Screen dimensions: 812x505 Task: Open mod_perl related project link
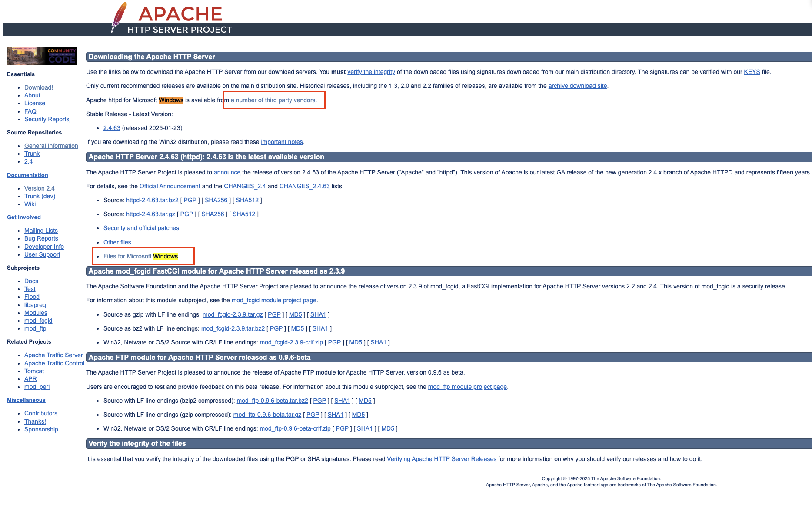[x=37, y=387]
